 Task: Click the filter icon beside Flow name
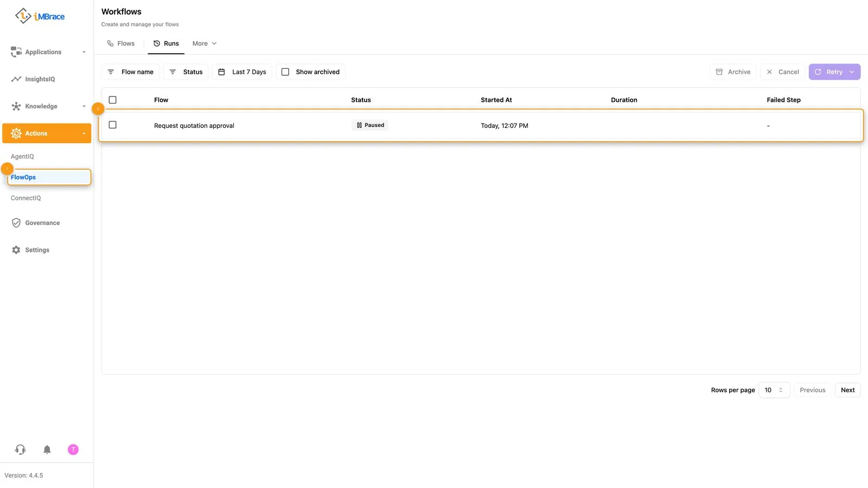111,72
